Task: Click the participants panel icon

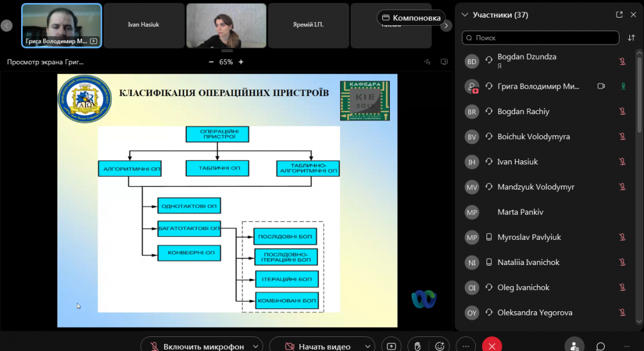Action: 574,346
